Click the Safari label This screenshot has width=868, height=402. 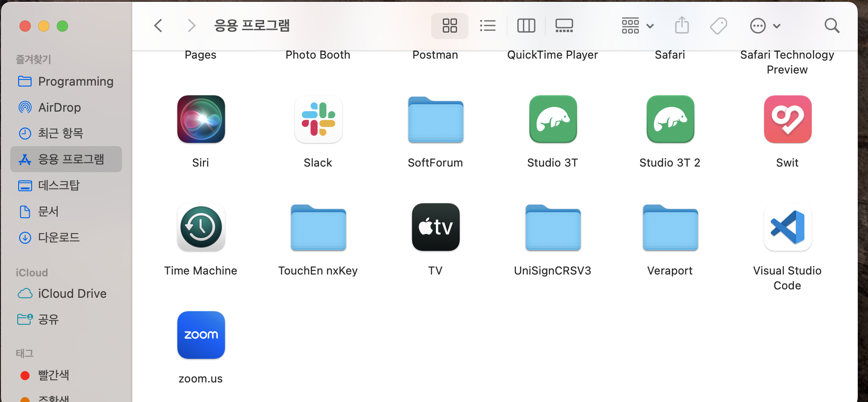click(x=670, y=55)
